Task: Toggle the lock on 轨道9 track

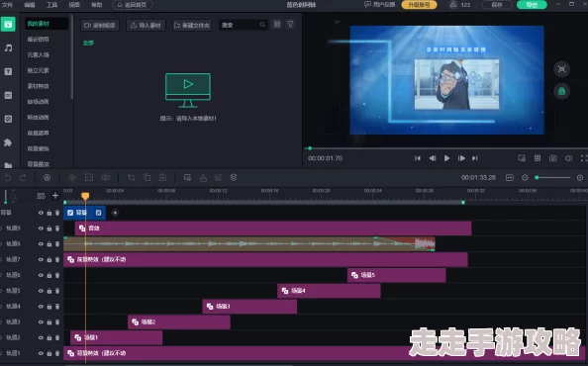Action: tap(49, 229)
